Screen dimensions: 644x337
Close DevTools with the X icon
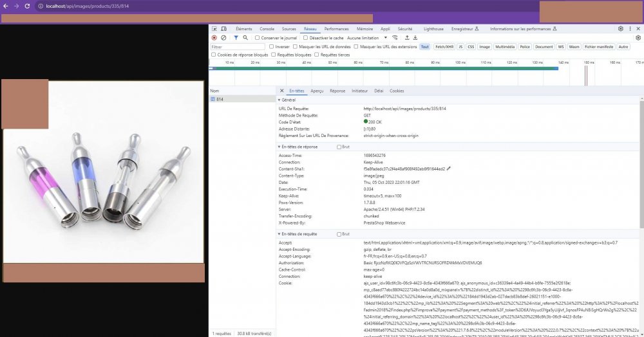click(x=638, y=29)
